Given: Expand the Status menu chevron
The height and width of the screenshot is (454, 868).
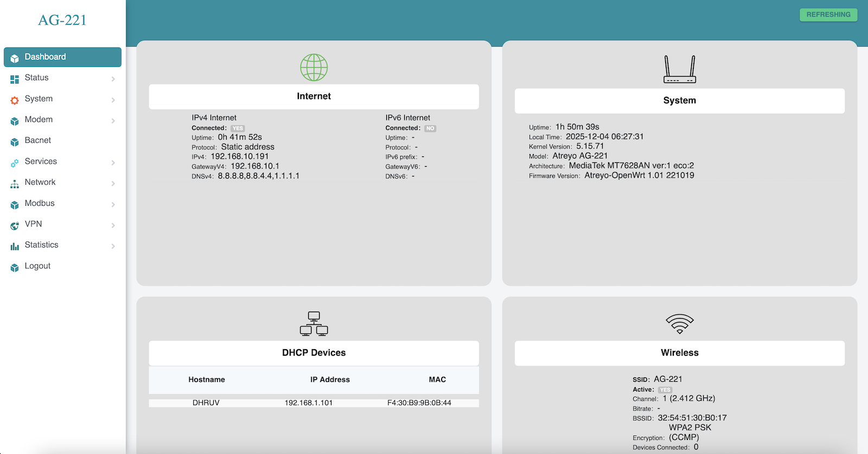Looking at the screenshot, I should pyautogui.click(x=113, y=79).
